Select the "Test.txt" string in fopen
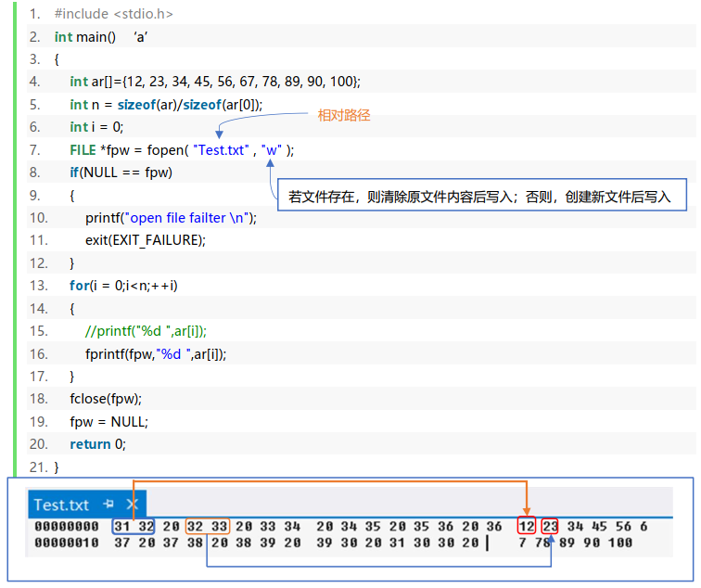Image resolution: width=701 pixels, height=588 pixels. (x=221, y=150)
